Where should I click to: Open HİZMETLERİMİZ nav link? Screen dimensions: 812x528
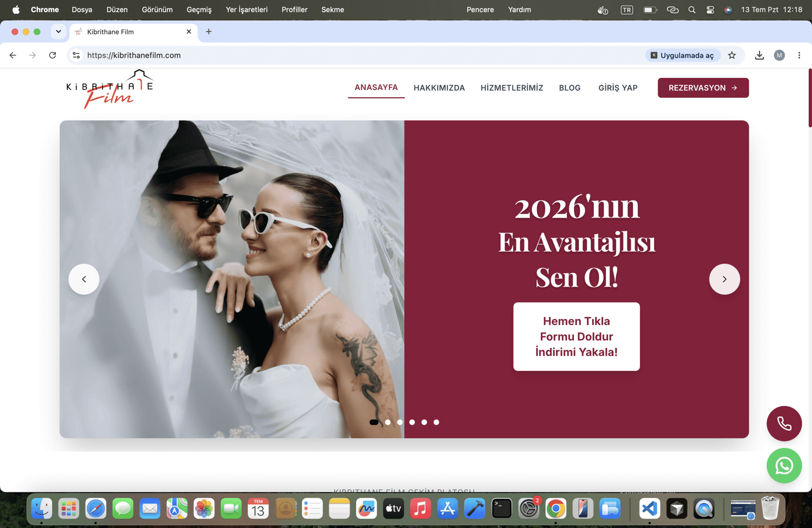512,88
